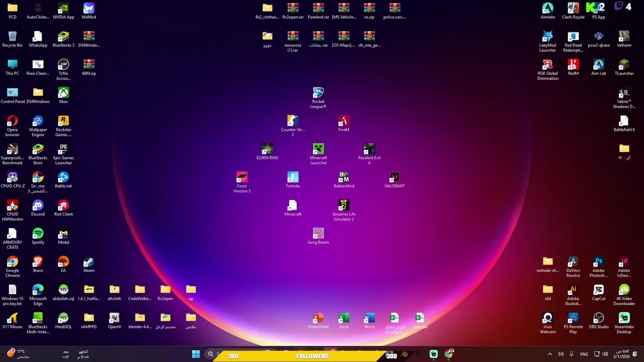The width and height of the screenshot is (644, 362).
Task: Open the Excel desktop shortcut
Action: 344,321
